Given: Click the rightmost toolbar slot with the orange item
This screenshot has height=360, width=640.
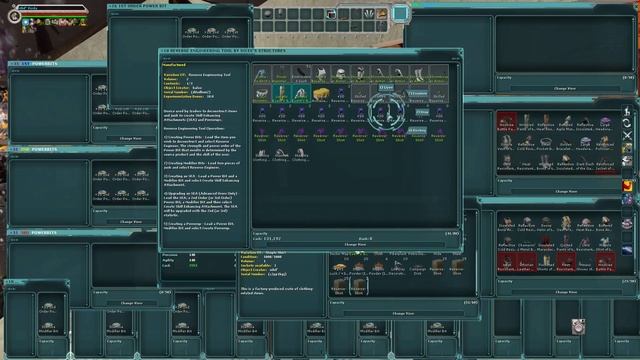Looking at the screenshot, I should coord(382,14).
